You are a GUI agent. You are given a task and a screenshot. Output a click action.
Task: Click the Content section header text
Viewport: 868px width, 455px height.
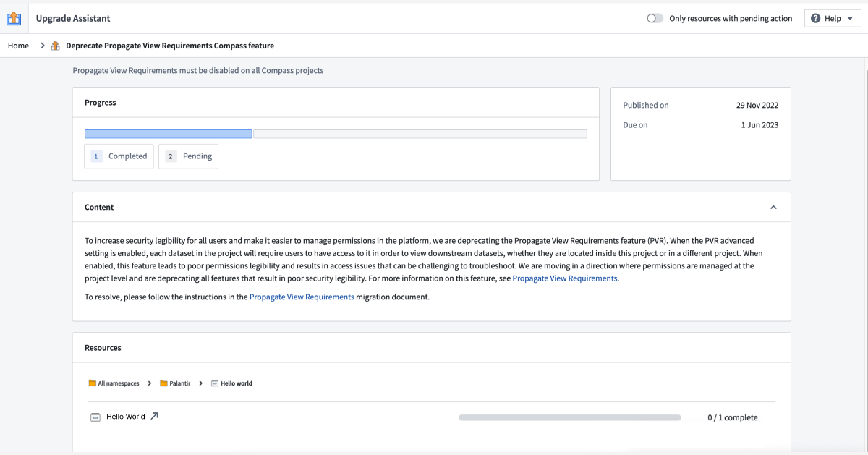99,207
